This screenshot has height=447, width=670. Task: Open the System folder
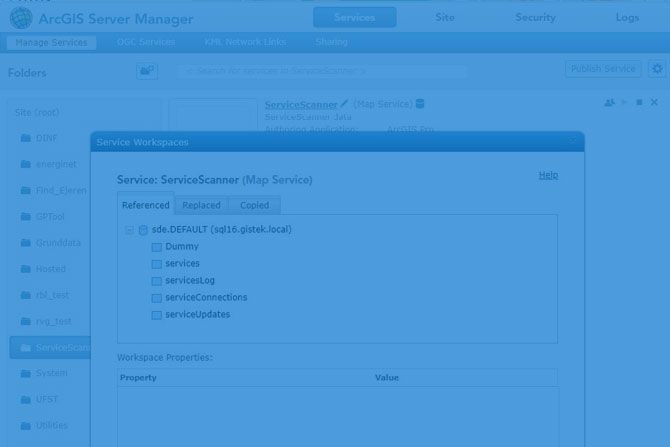coord(52,373)
